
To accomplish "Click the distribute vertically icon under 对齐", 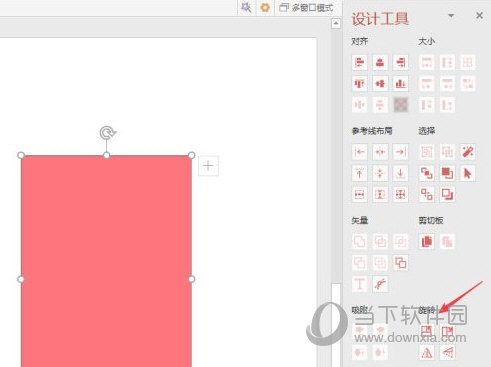I will click(380, 105).
